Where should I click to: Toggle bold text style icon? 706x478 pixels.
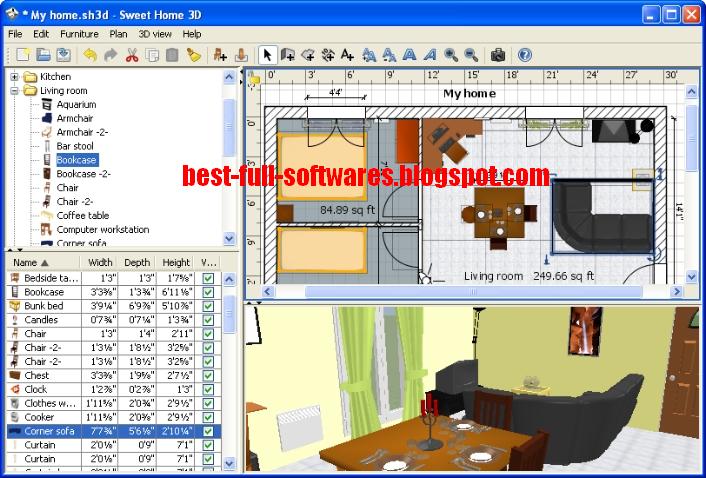click(409, 55)
